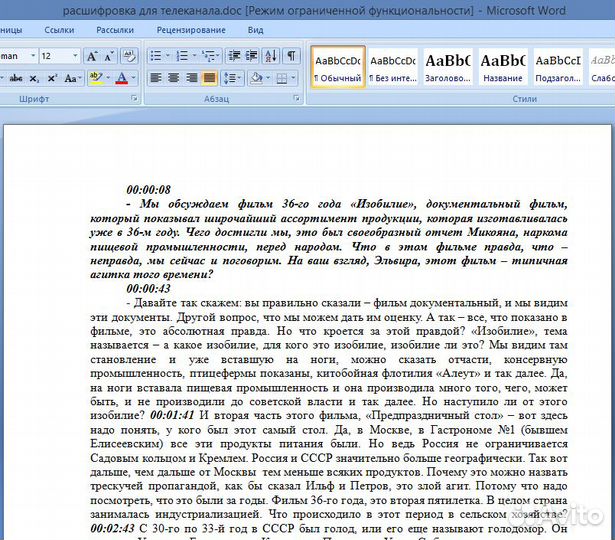Show paragraph marks with pilcrow button
This screenshot has height=540, width=615.
pos(291,56)
